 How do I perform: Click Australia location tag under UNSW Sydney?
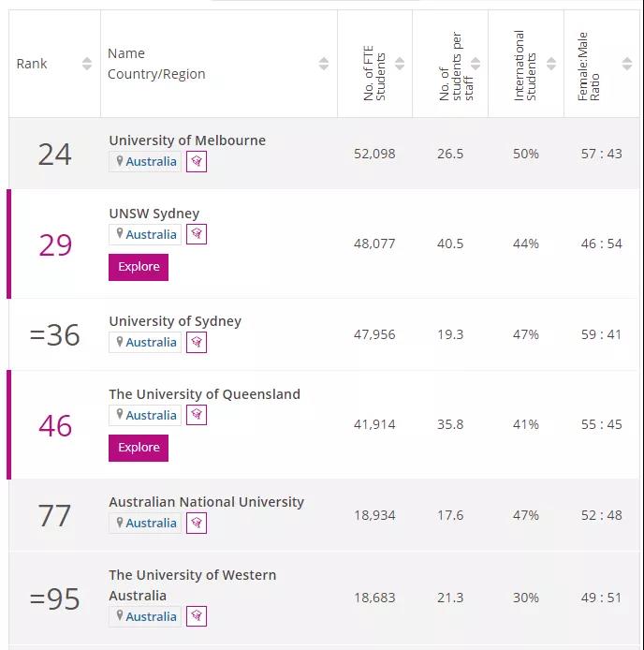[x=146, y=234]
